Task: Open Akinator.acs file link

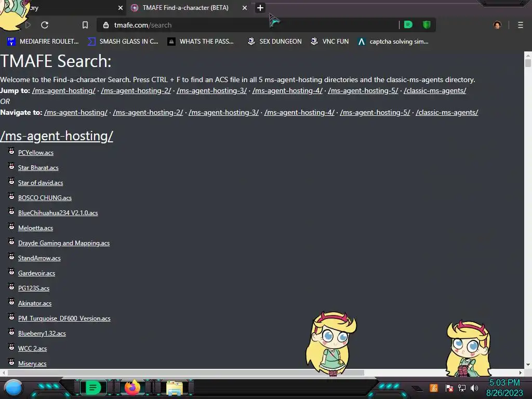Action: coord(35,303)
